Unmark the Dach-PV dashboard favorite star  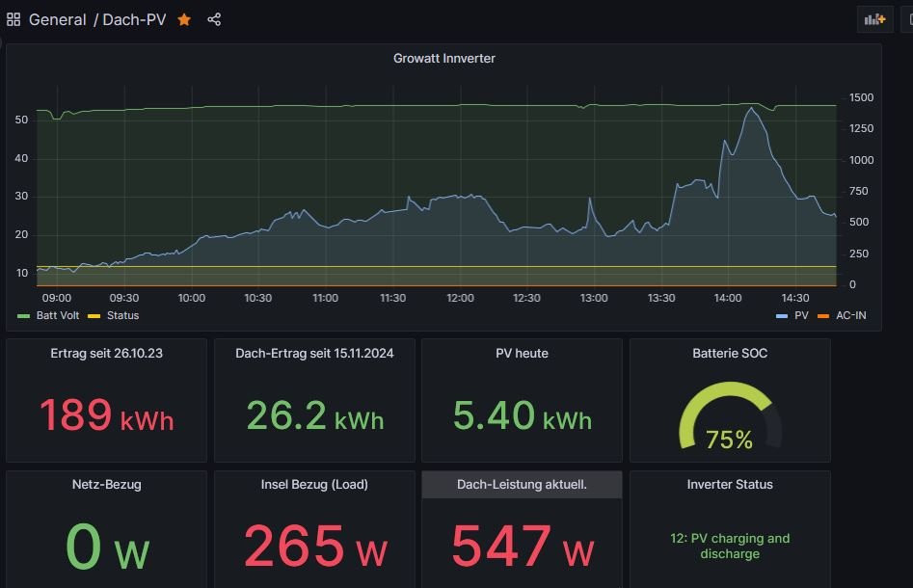tap(184, 19)
